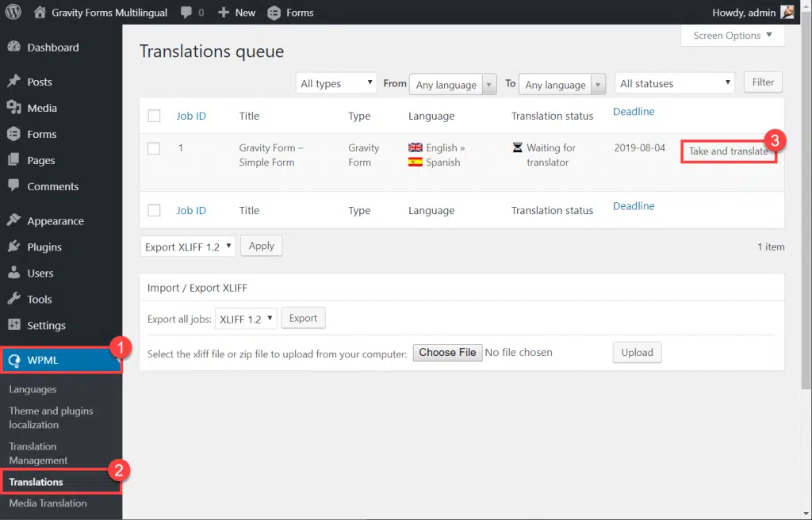Click the home icon beside site name
Screen dimensions: 812x520
tap(40, 13)
